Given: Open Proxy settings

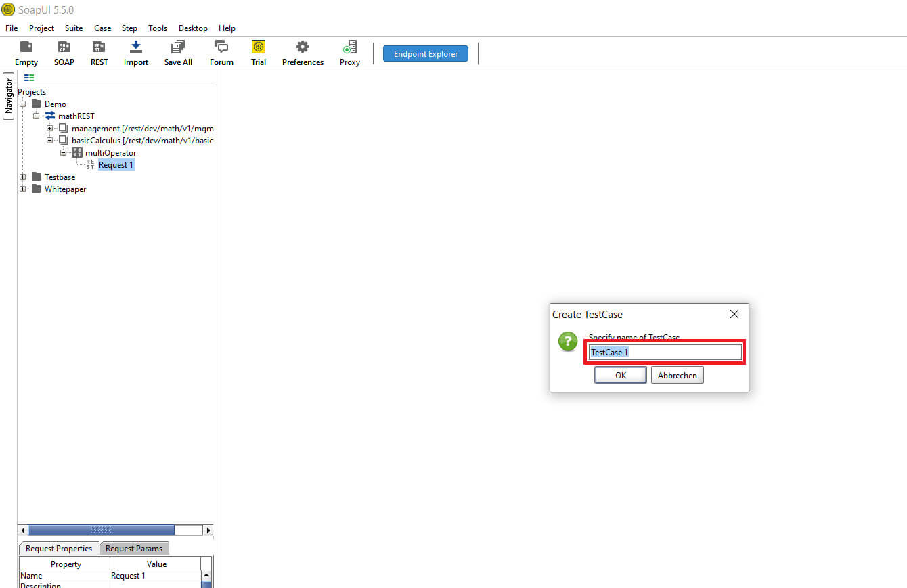Looking at the screenshot, I should tap(350, 53).
